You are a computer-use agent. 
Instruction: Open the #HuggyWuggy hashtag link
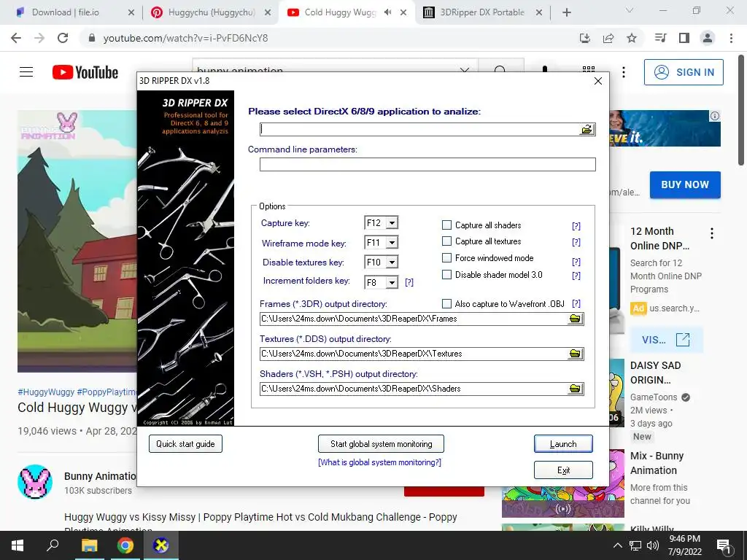46,392
